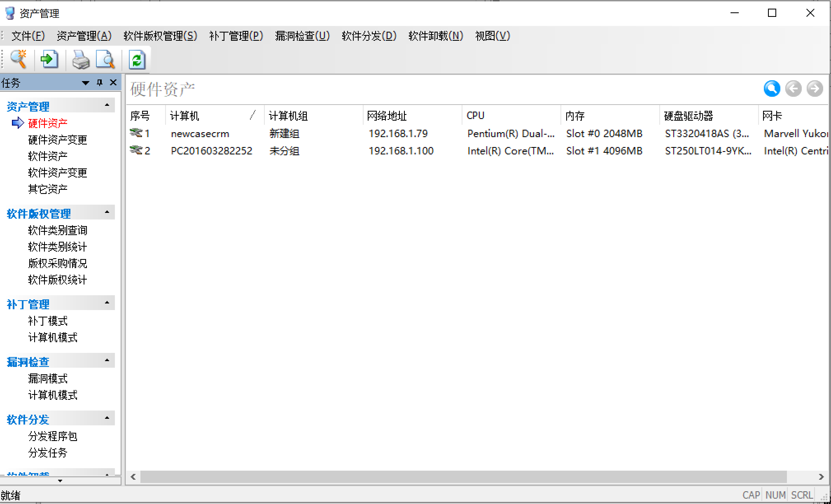Open print preview from the toolbar

[x=106, y=60]
